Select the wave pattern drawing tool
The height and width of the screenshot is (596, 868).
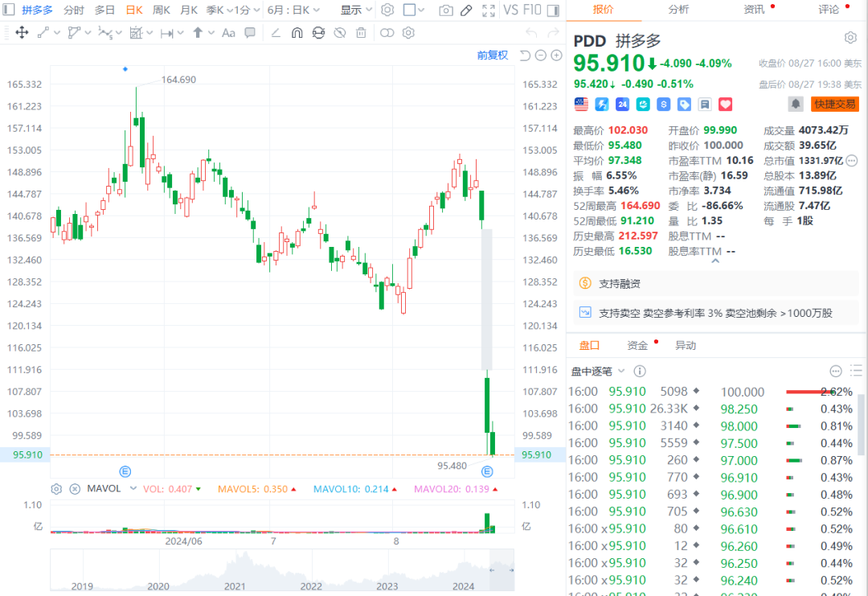104,33
